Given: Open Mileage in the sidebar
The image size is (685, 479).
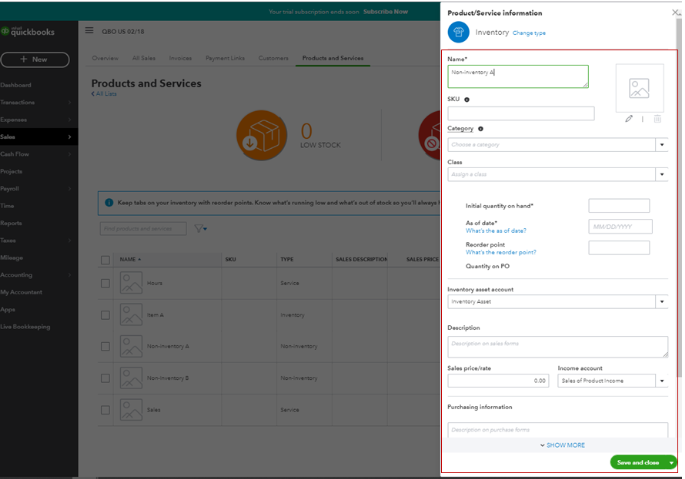Looking at the screenshot, I should tap(11, 258).
